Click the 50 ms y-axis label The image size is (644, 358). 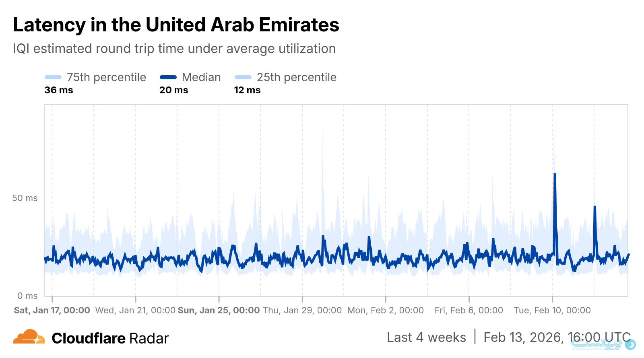click(x=25, y=198)
